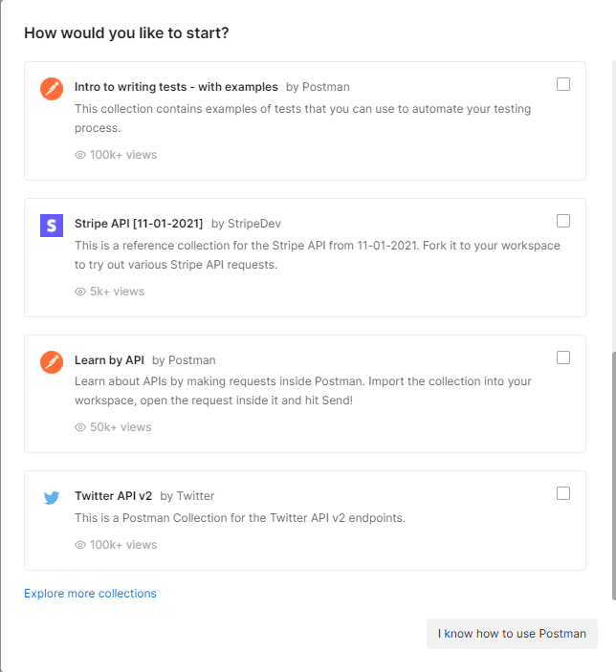616x672 pixels.
Task: Click the Intro to writing tests - with examples title
Action: 176,87
